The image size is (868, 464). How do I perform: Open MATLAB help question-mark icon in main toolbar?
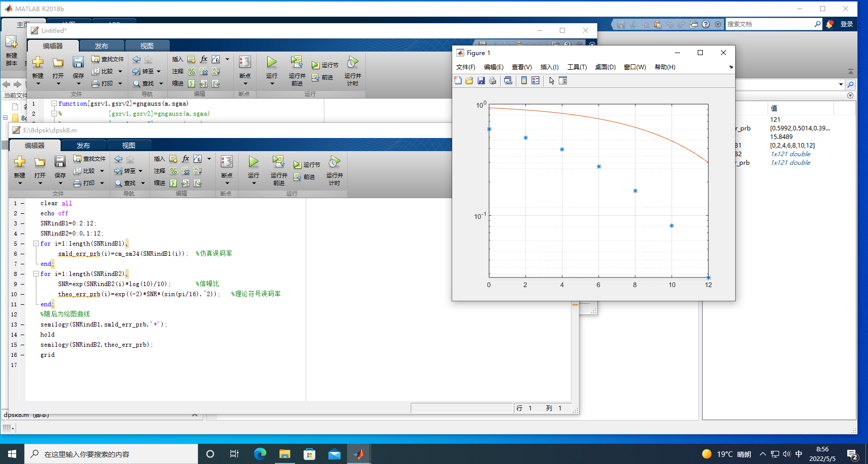[x=706, y=24]
